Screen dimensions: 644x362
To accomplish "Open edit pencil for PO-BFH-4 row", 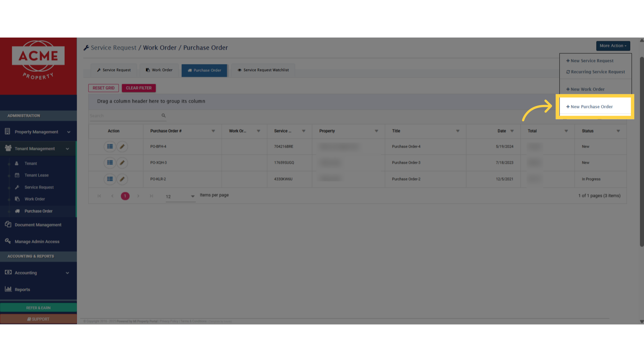I will (x=122, y=146).
